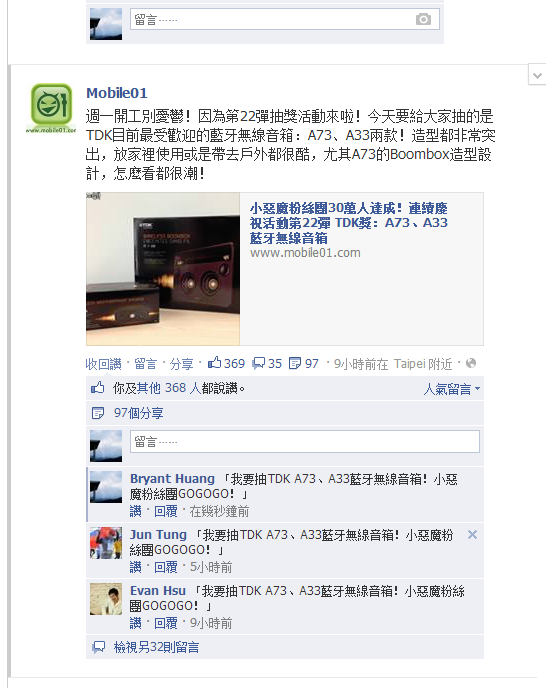The height and width of the screenshot is (688, 546).
Task: Open the 人氣留言 sort dropdown
Action: click(x=452, y=389)
